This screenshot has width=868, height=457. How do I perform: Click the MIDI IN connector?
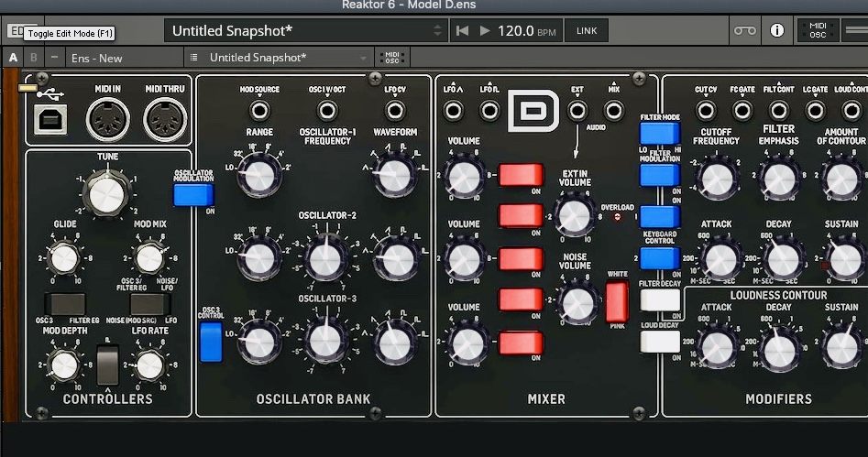pos(108,119)
